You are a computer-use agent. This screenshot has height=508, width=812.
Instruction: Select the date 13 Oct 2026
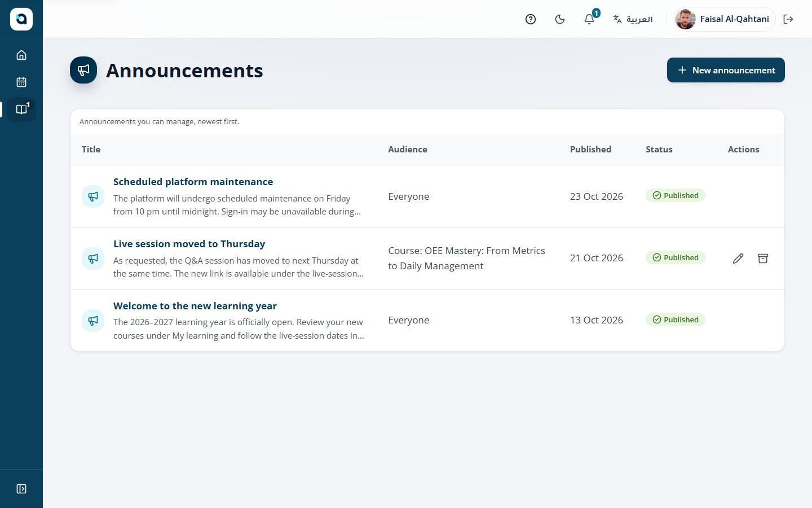tap(597, 320)
